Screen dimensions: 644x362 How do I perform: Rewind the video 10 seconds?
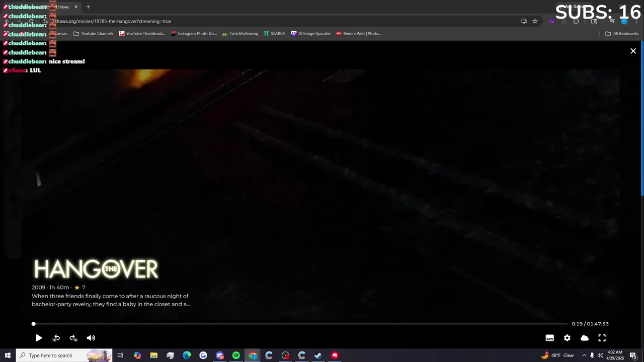56,338
